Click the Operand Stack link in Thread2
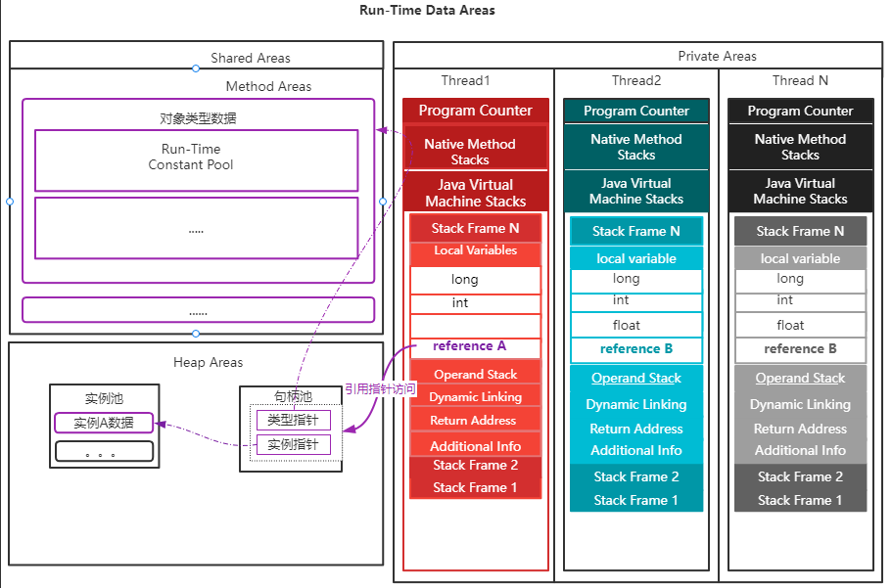Screen dimensions: 892x588 (636, 379)
